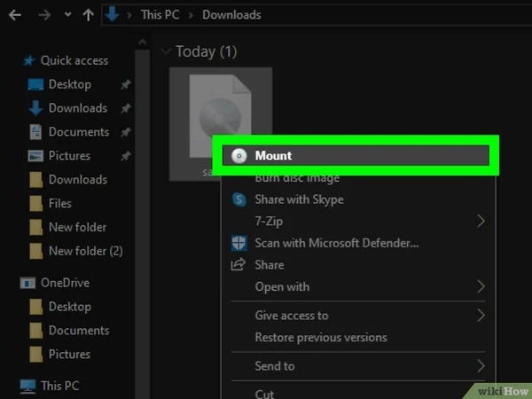The image size is (532, 399).
Task: Click the disc icon beside Mount
Action: (239, 156)
